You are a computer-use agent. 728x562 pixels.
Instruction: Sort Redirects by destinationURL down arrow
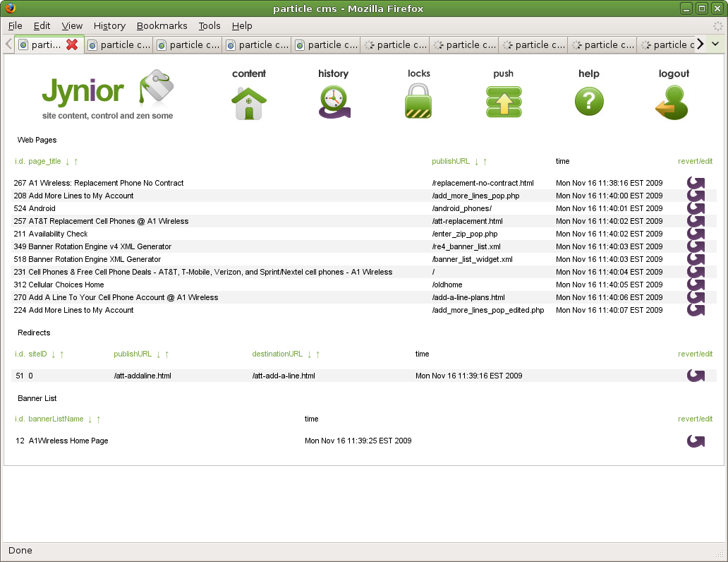309,354
